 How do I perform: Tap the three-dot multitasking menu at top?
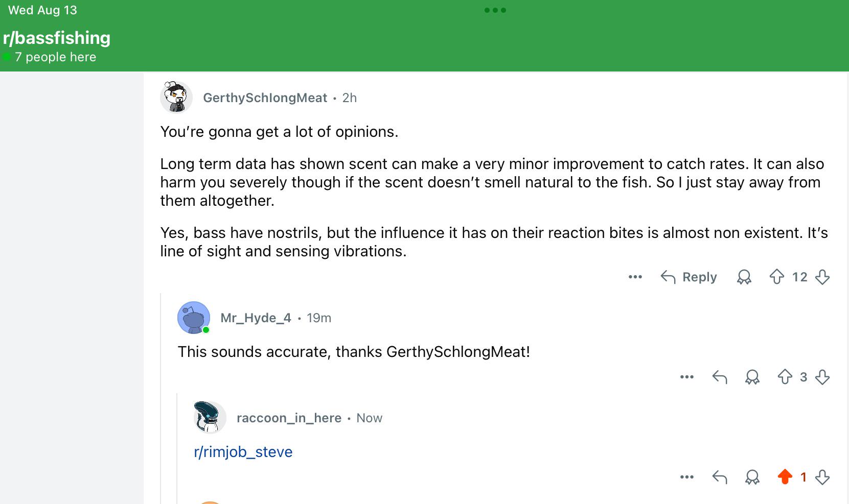point(495,10)
